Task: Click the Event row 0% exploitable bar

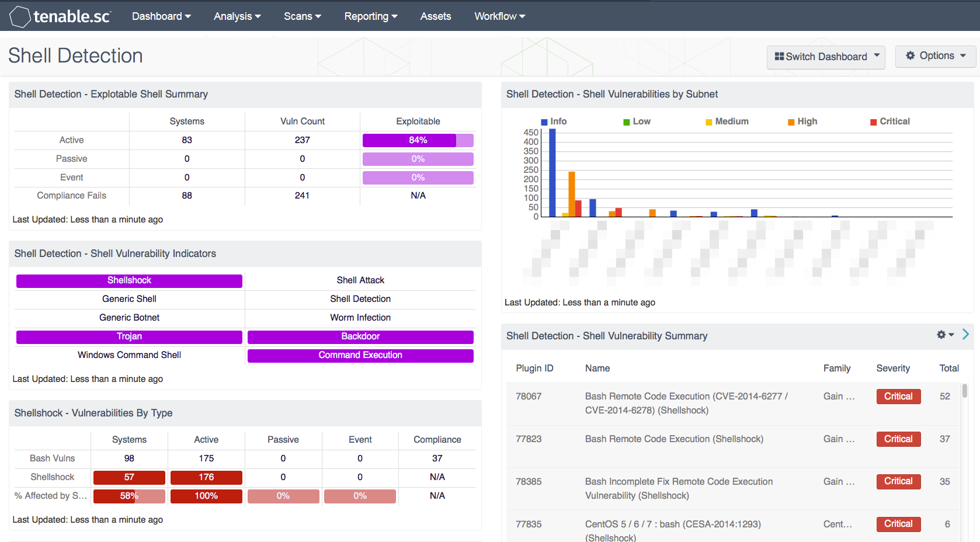Action: (418, 178)
